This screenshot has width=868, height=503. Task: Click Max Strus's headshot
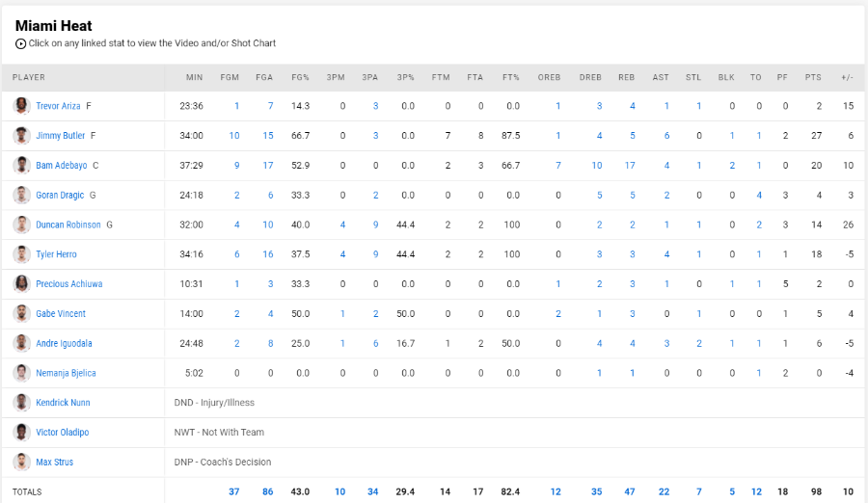21,463
